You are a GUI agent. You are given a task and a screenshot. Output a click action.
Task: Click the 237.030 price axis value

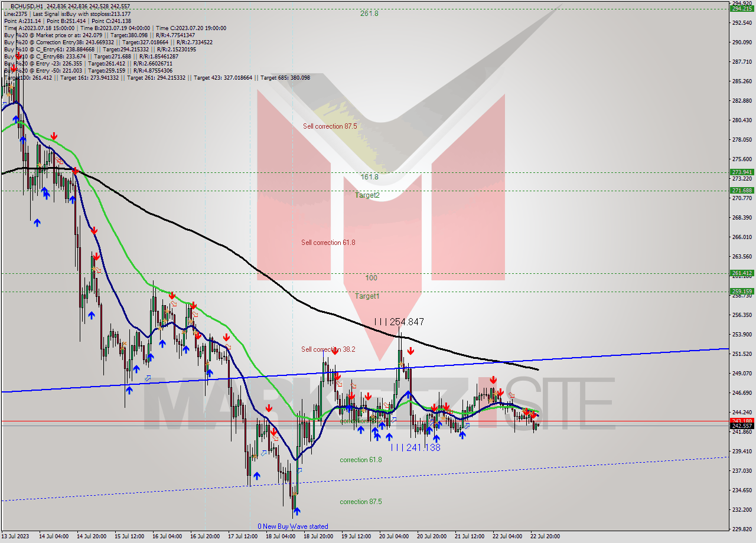(x=742, y=470)
